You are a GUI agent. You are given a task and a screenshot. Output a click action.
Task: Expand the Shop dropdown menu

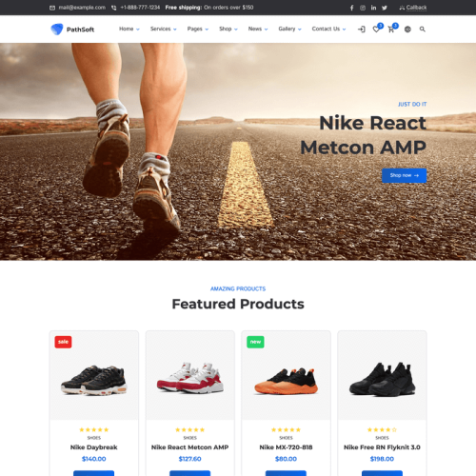click(228, 29)
